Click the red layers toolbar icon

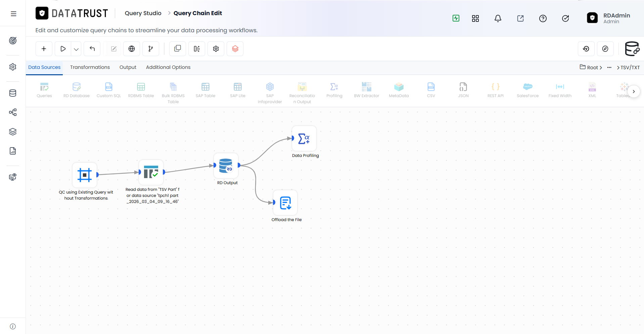pos(235,49)
